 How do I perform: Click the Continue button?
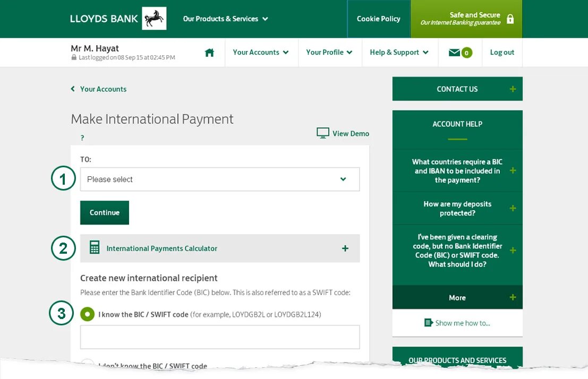pyautogui.click(x=105, y=212)
